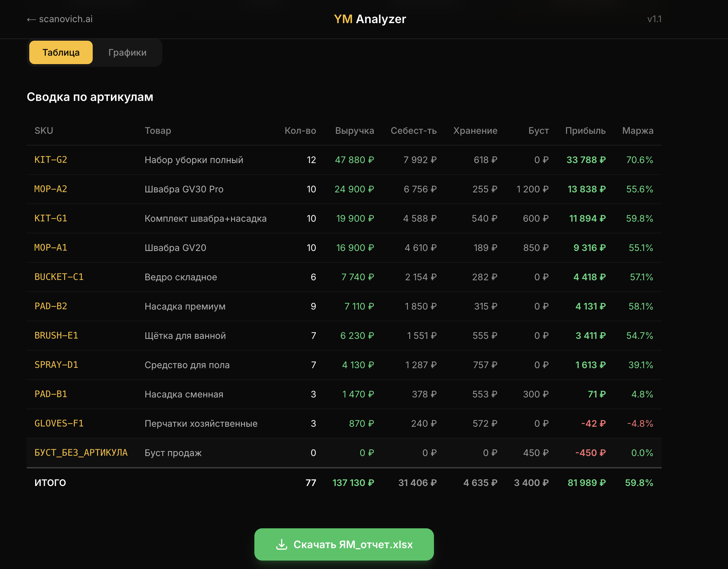Select the PAD-B1 SKU cell
728x569 pixels.
point(51,394)
